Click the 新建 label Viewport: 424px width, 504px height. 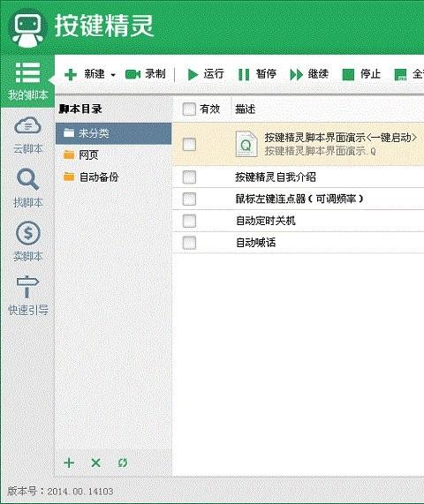(x=95, y=74)
